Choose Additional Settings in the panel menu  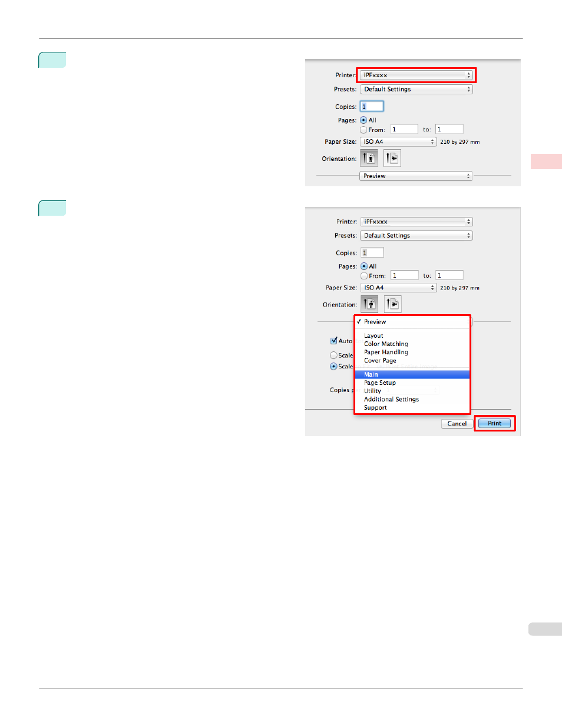412,399
